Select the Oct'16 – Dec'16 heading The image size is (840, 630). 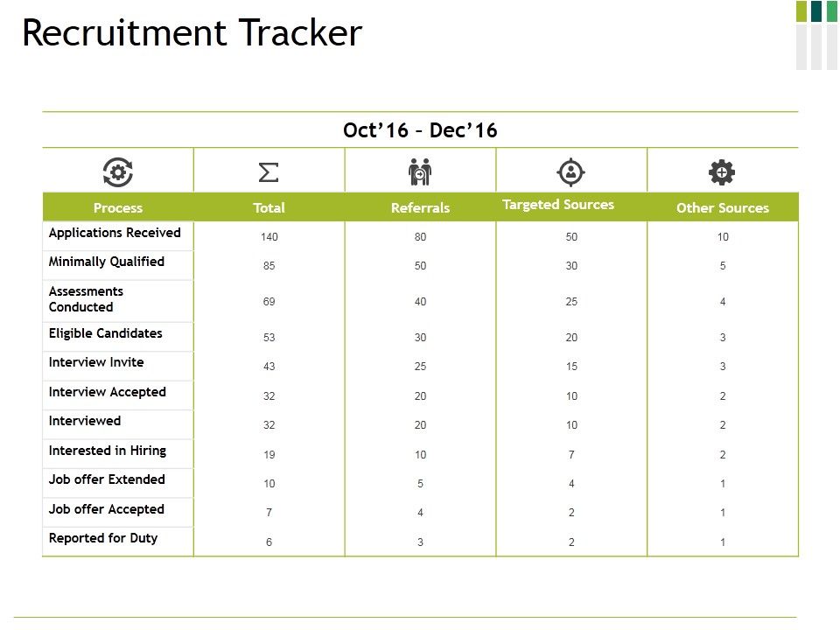coord(420,130)
